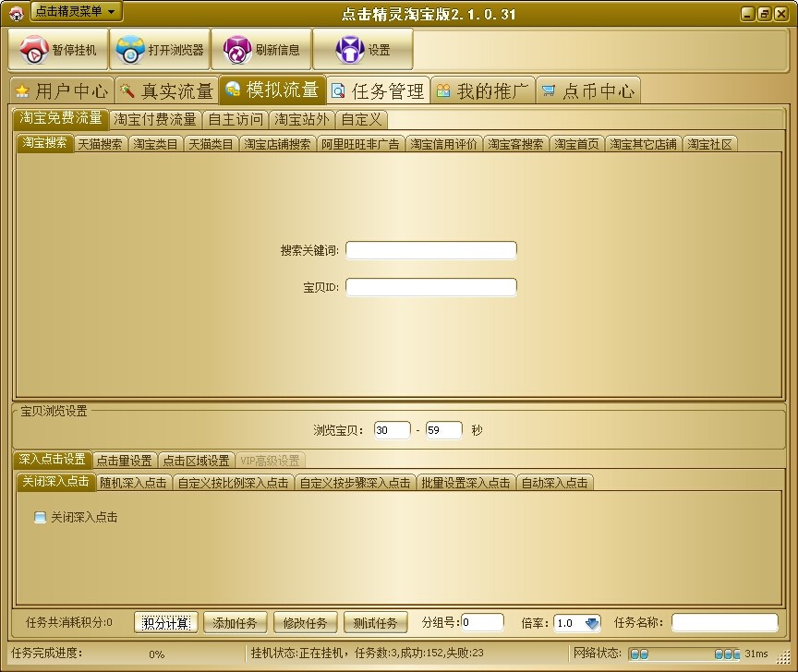Open the 自定义按比例深入点击 tab
This screenshot has width=798, height=672.
(x=233, y=483)
